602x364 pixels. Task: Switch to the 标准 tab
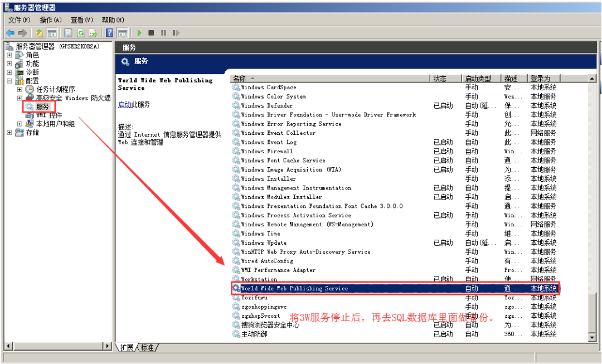coord(147,347)
